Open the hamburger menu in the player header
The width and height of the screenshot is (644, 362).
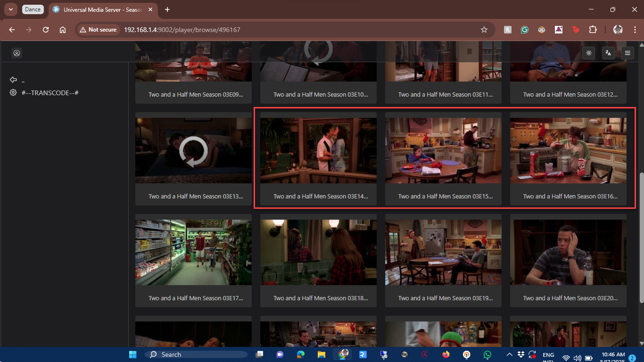point(627,53)
